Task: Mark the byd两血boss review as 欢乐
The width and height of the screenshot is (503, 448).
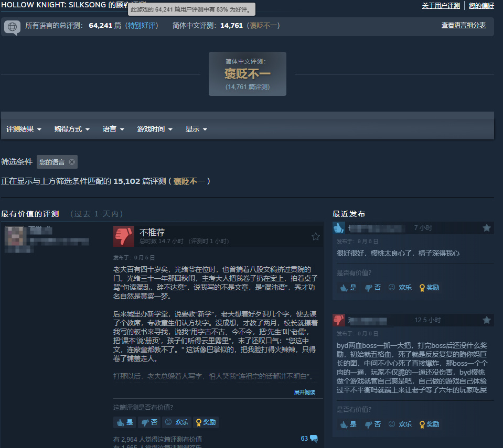Action: click(400, 424)
